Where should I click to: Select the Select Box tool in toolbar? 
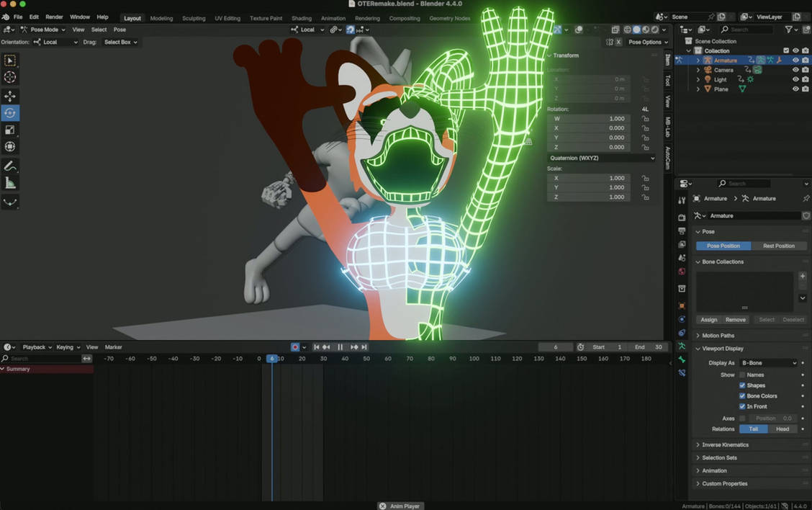click(10, 61)
